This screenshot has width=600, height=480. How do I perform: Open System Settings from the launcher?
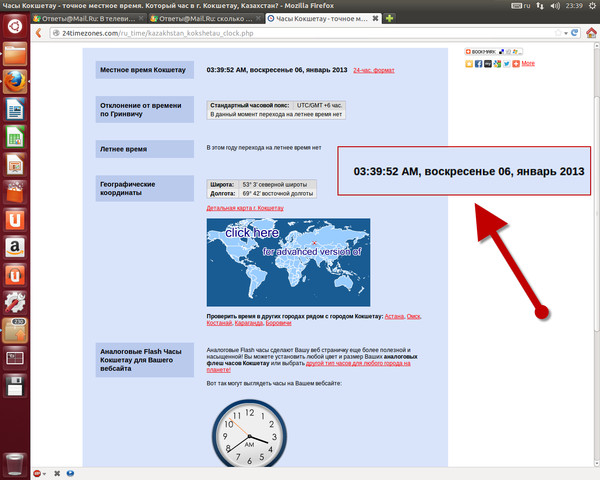click(15, 300)
